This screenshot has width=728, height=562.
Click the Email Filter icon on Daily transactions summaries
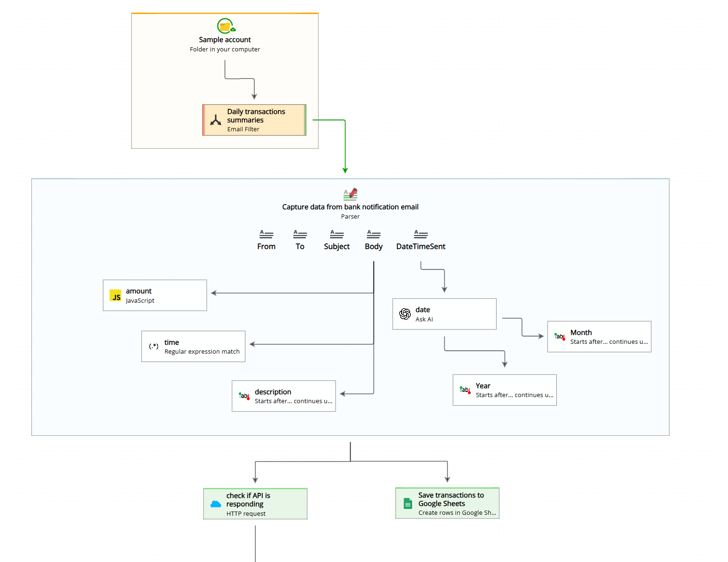click(216, 120)
